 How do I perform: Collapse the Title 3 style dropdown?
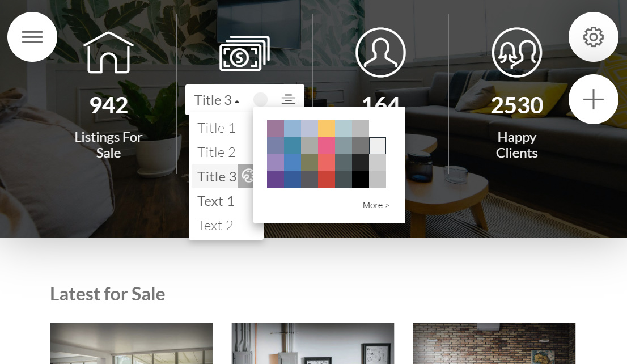coord(217,100)
